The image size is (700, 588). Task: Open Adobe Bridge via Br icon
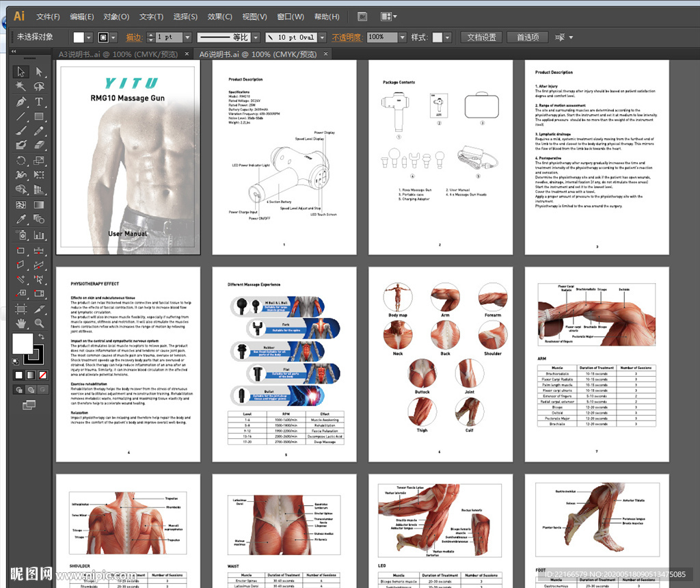[x=362, y=17]
